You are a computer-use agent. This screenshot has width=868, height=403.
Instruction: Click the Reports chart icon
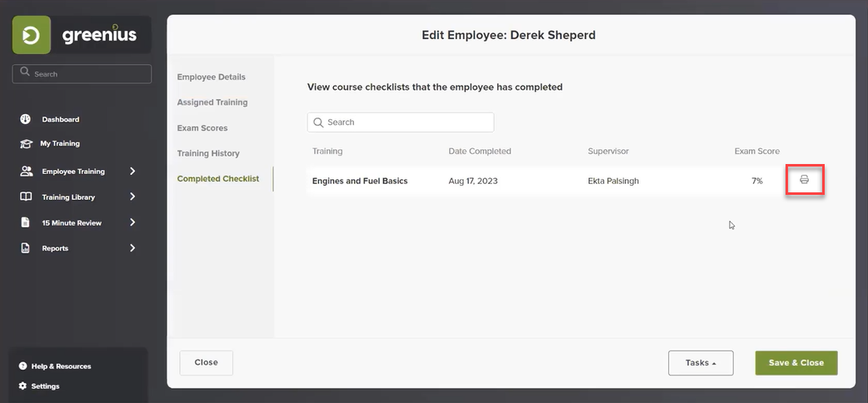[26, 248]
